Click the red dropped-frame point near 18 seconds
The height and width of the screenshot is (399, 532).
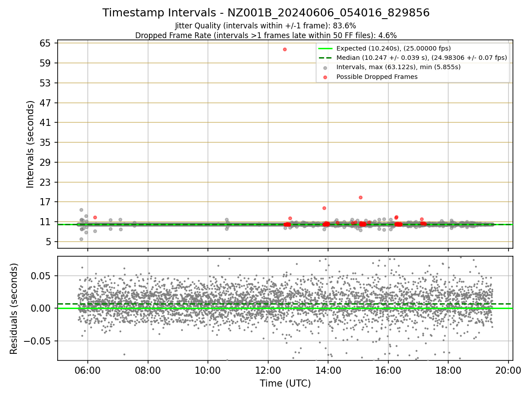360,197
